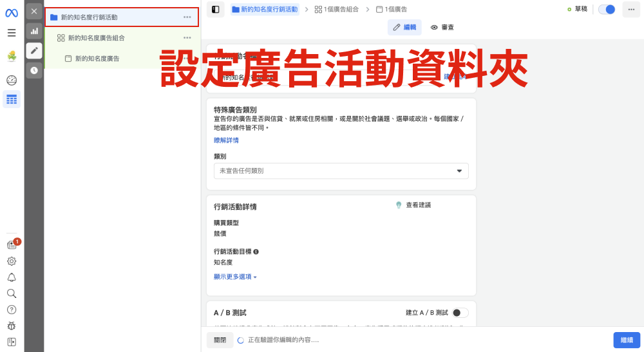Toggle the campaign draft on/off switch
Image resolution: width=644 pixels, height=352 pixels.
[x=606, y=9]
